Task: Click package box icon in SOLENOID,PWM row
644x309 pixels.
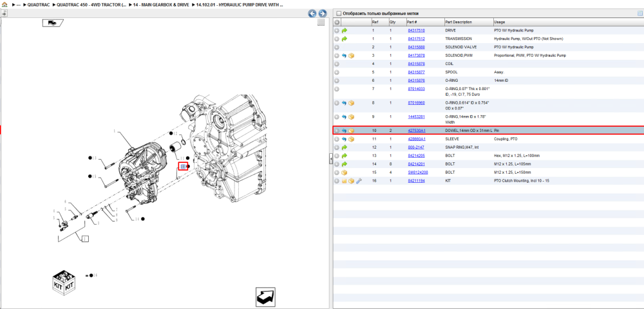Action: pos(351,55)
